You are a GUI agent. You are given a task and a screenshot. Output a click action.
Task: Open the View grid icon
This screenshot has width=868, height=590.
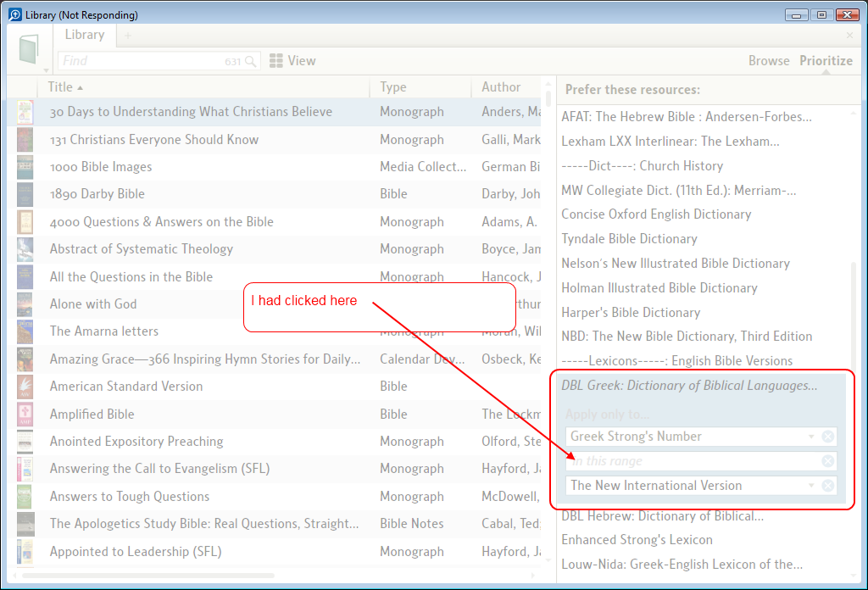[275, 60]
